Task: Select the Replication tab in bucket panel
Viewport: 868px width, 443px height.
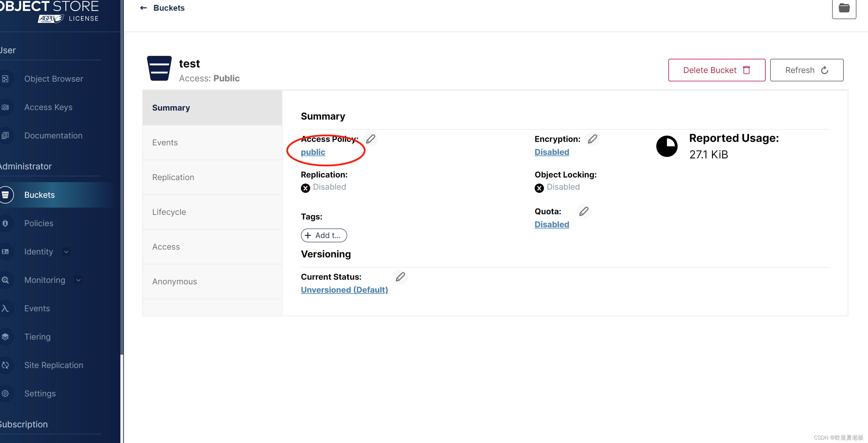Action: click(x=173, y=177)
